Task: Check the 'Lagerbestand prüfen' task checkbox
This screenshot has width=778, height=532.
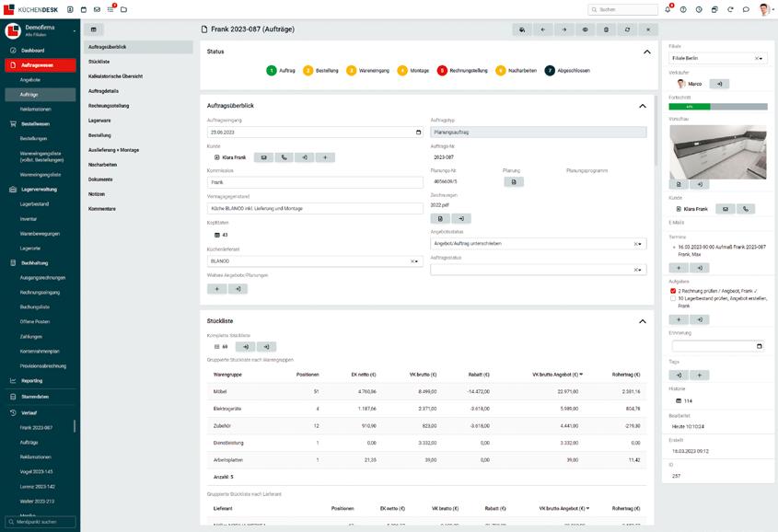Action: tap(673, 298)
